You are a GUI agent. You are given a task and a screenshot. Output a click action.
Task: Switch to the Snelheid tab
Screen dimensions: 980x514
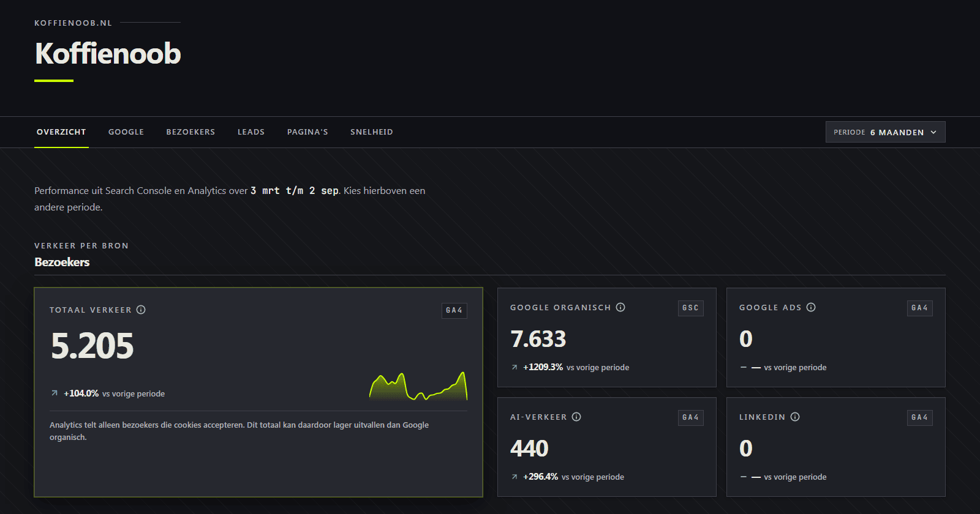[x=372, y=132]
